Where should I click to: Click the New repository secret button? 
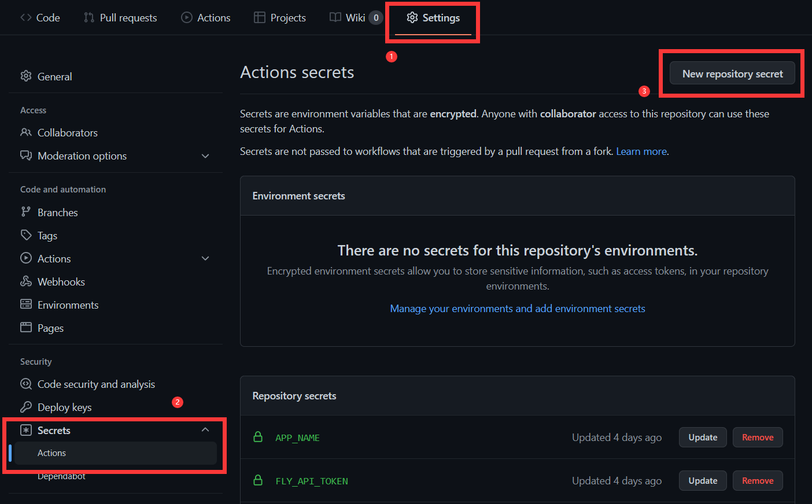[x=732, y=73]
